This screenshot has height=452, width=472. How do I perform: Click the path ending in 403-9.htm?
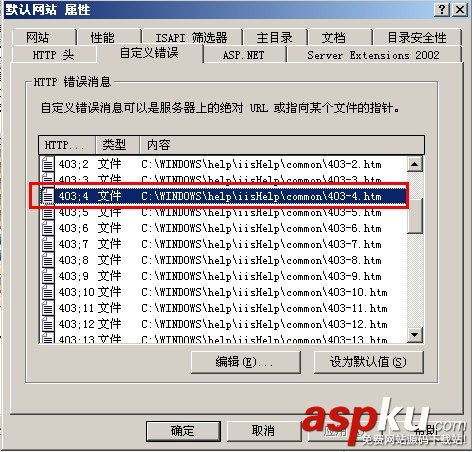click(261, 276)
